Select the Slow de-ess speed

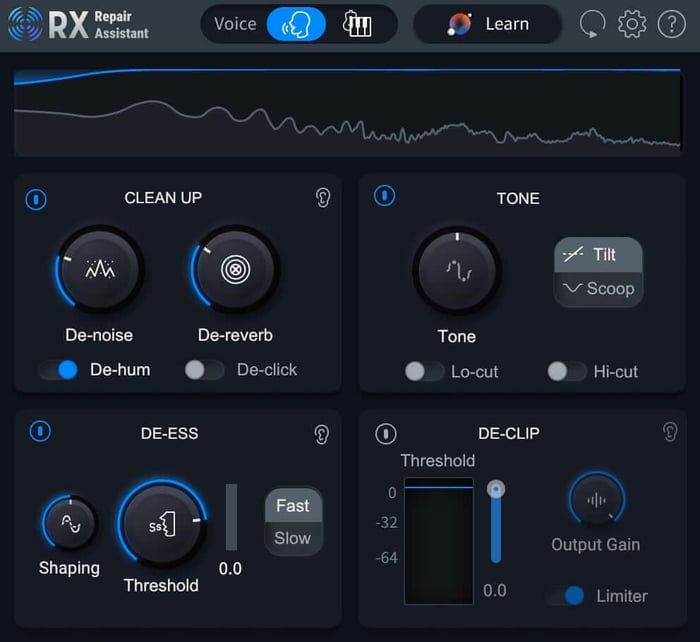point(293,538)
